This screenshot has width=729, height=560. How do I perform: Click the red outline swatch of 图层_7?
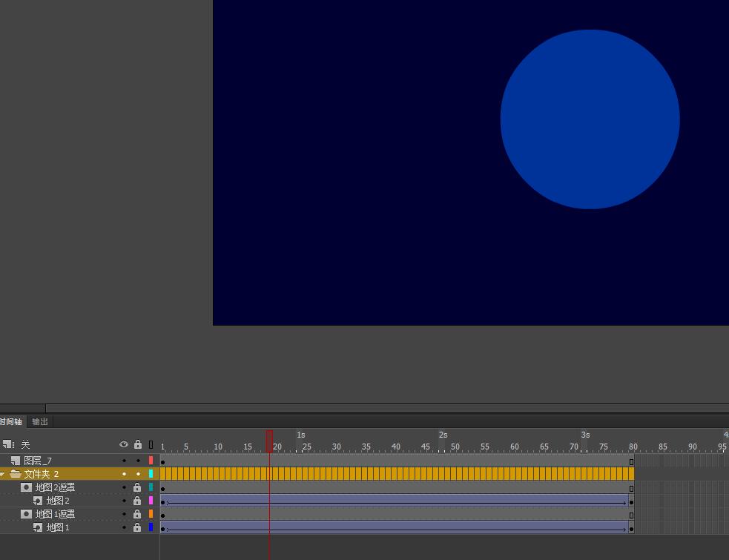point(151,461)
